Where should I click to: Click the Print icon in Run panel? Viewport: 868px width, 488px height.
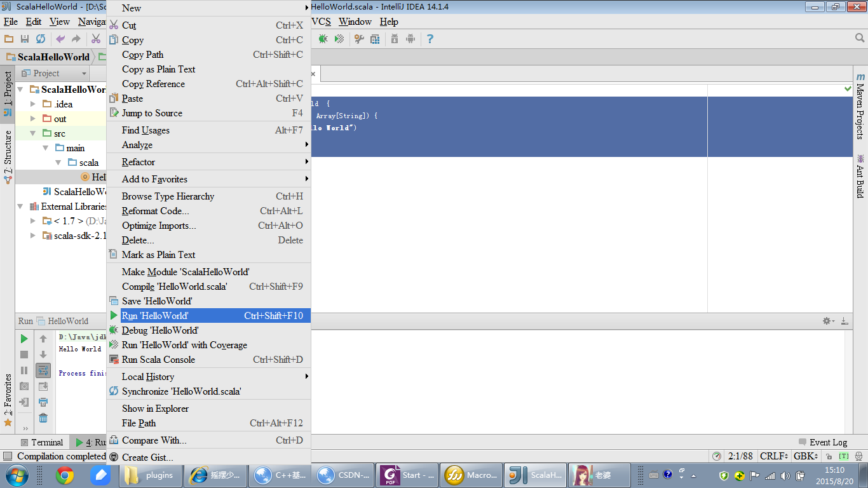[x=43, y=402]
